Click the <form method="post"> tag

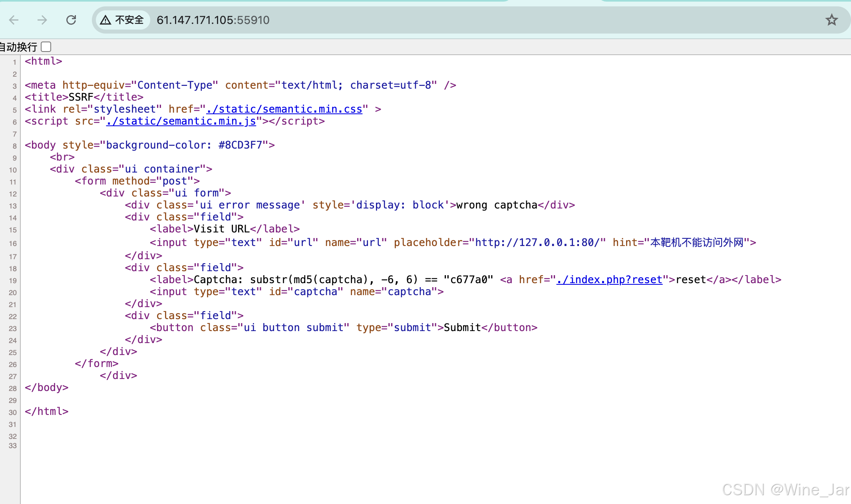coord(137,181)
